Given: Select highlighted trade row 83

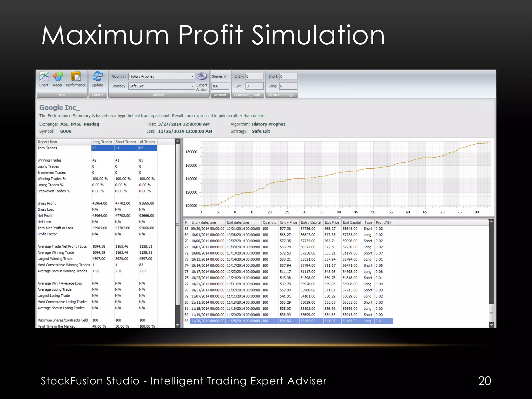Looking at the screenshot, I should (288, 321).
